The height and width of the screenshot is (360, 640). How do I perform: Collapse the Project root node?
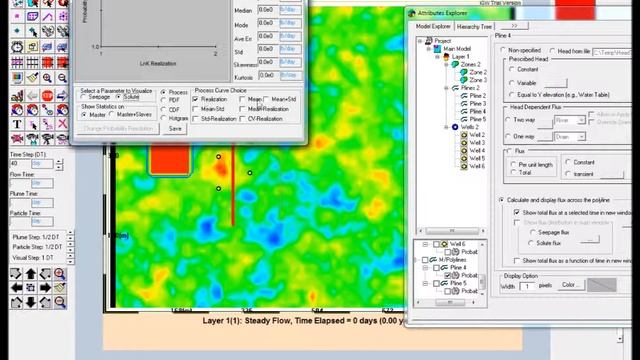(420, 41)
